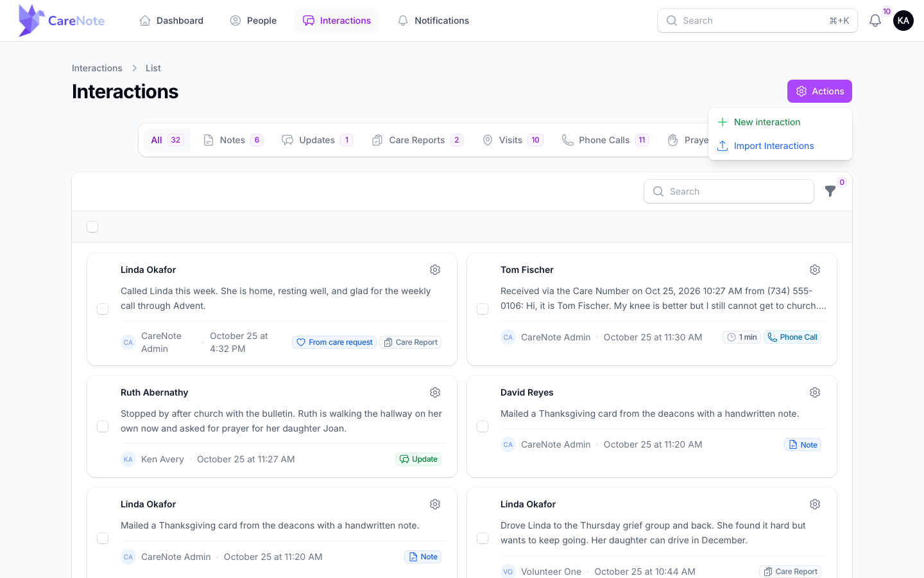
Task: Go to Dashboard in the top navigation
Action: 171,21
